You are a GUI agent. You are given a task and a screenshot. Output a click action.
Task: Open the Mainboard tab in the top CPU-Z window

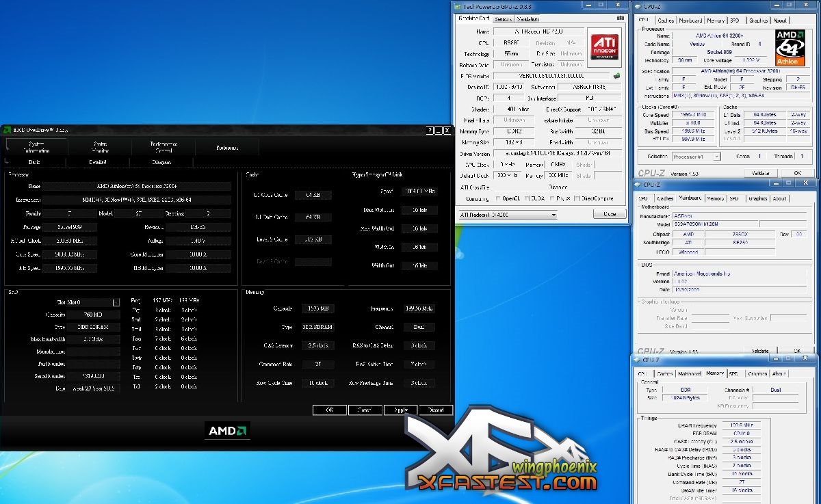tap(690, 21)
